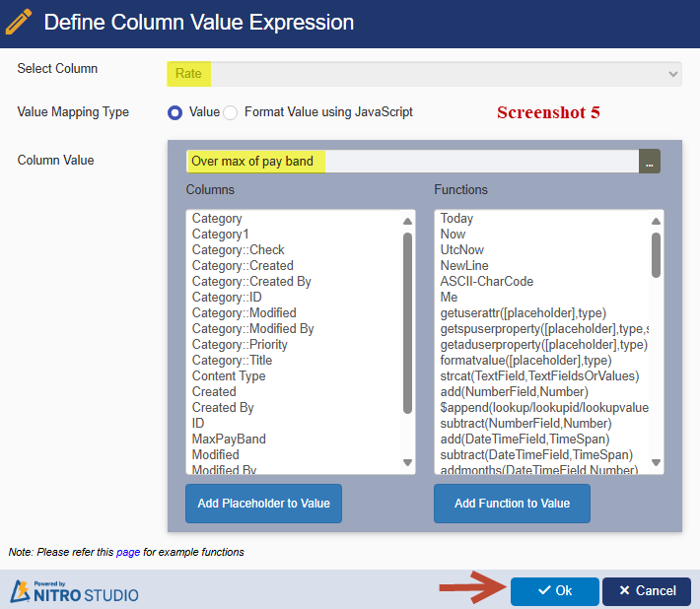Click the Functions list scrollbar thumb
This screenshot has width=700, height=609.
656,255
